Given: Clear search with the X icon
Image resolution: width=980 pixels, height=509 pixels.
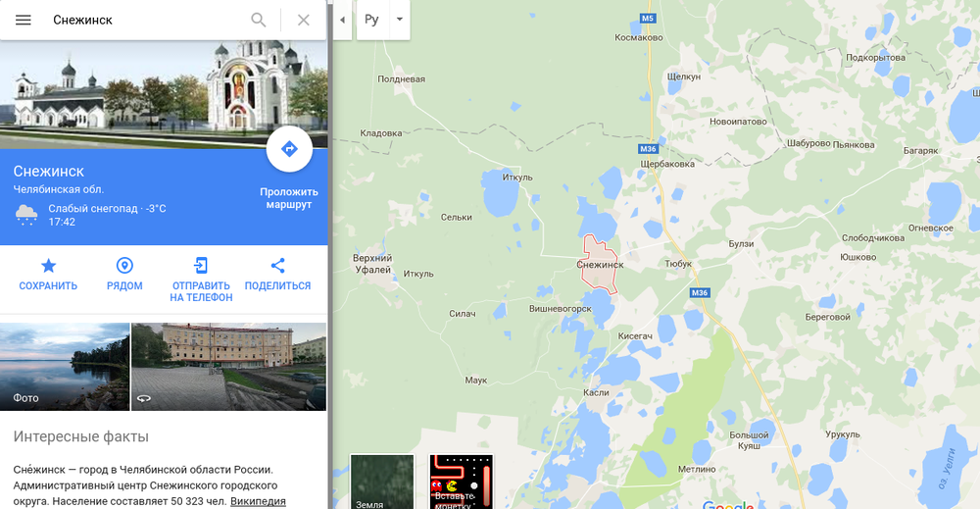Looking at the screenshot, I should point(303,20).
